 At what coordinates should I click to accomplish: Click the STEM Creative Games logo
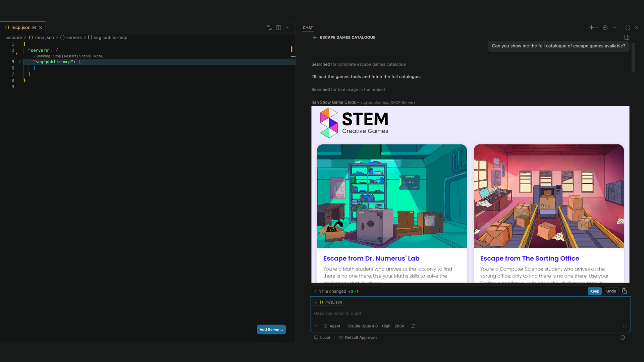click(354, 123)
